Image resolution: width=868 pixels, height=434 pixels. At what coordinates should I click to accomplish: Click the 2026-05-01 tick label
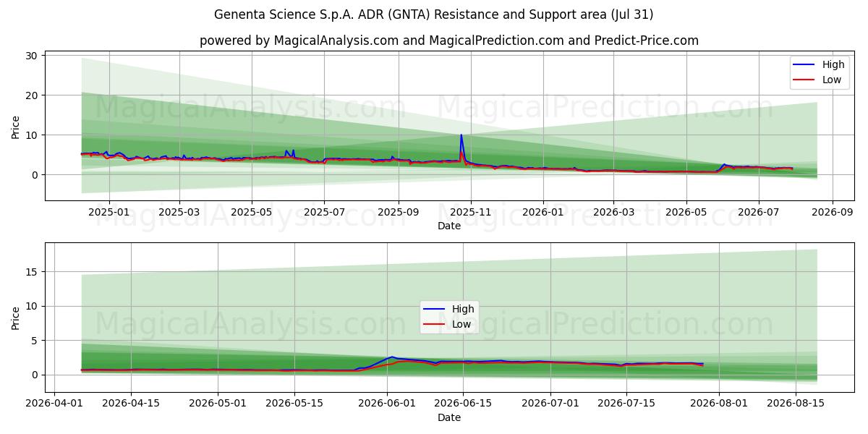[218, 404]
